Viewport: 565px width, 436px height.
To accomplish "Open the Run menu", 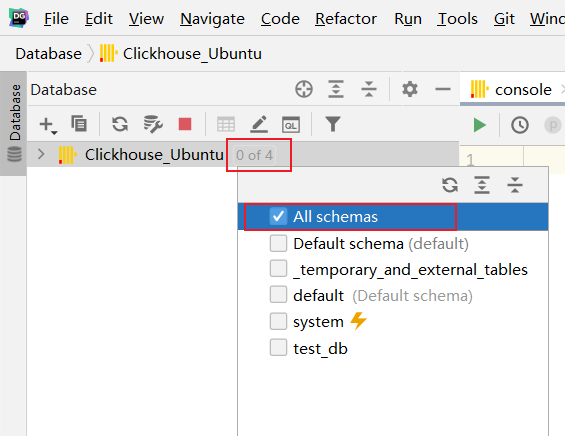I will [x=408, y=19].
